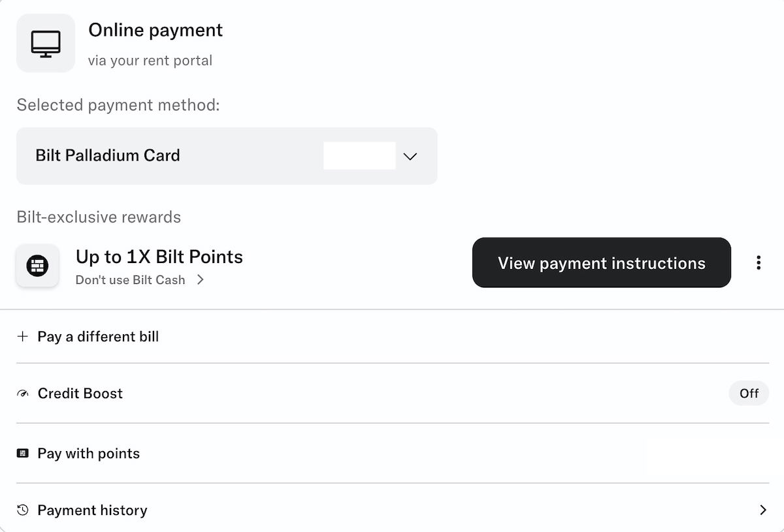Click the Bilt Points brick icon
The image size is (784, 532).
pos(37,266)
